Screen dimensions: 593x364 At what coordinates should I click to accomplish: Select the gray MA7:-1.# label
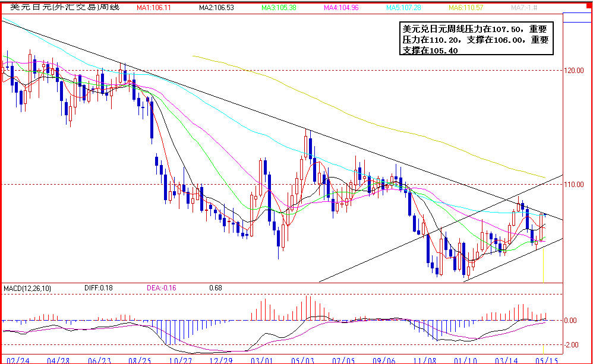point(524,8)
